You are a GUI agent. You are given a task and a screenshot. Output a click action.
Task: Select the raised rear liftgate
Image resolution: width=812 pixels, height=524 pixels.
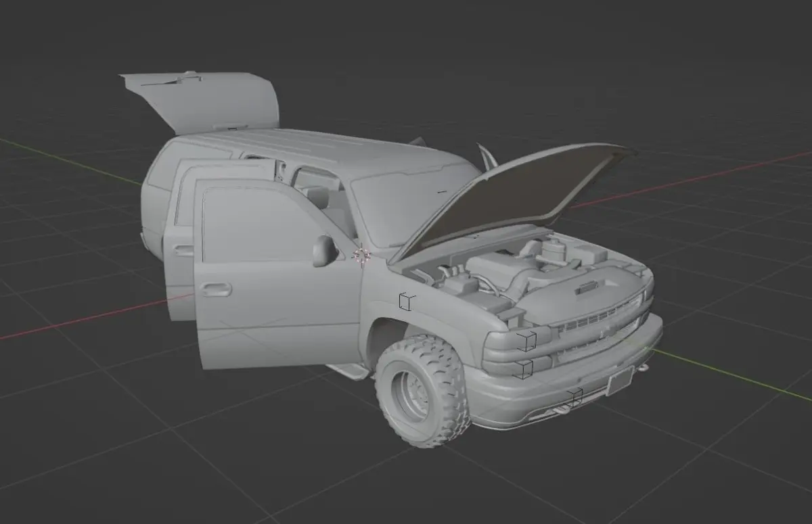coord(202,100)
